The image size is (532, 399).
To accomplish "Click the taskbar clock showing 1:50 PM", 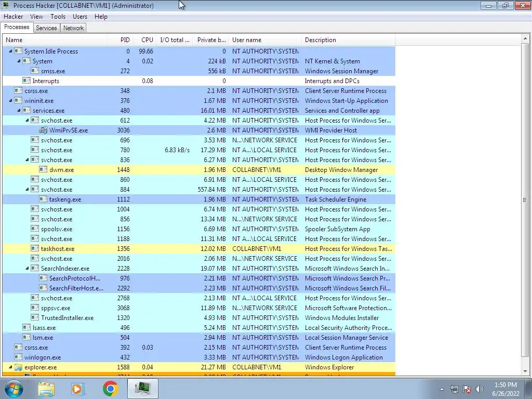I will (x=506, y=389).
